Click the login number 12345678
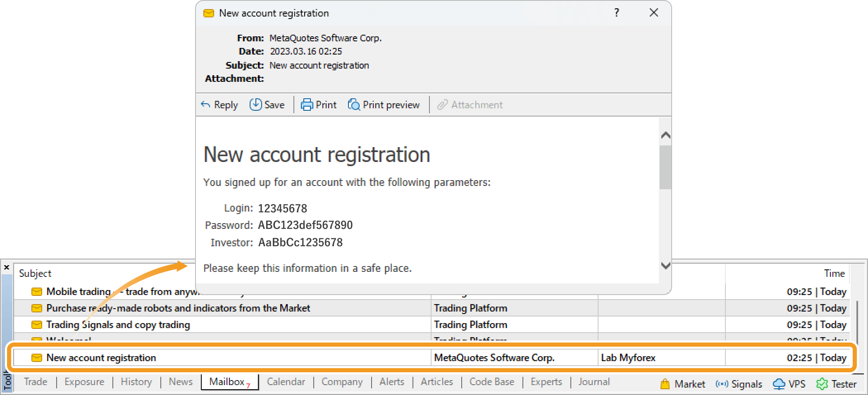The image size is (868, 395). click(283, 208)
